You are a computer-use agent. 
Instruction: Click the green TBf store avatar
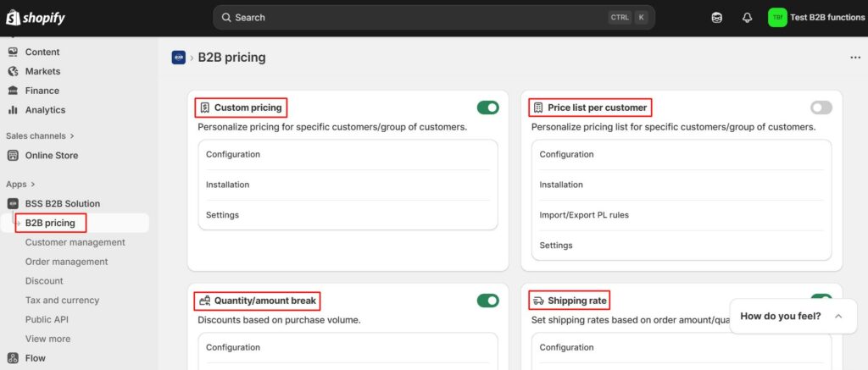click(777, 18)
